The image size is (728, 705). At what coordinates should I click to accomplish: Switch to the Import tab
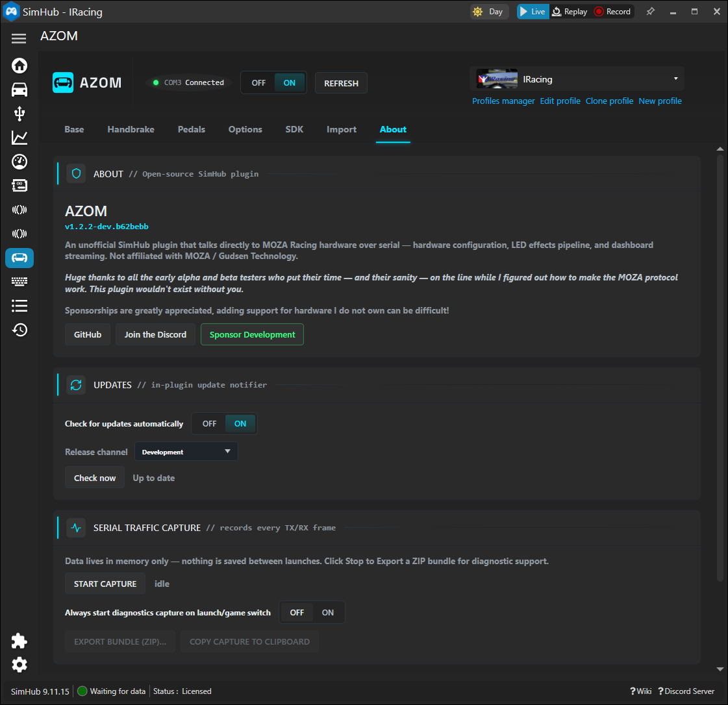[341, 129]
